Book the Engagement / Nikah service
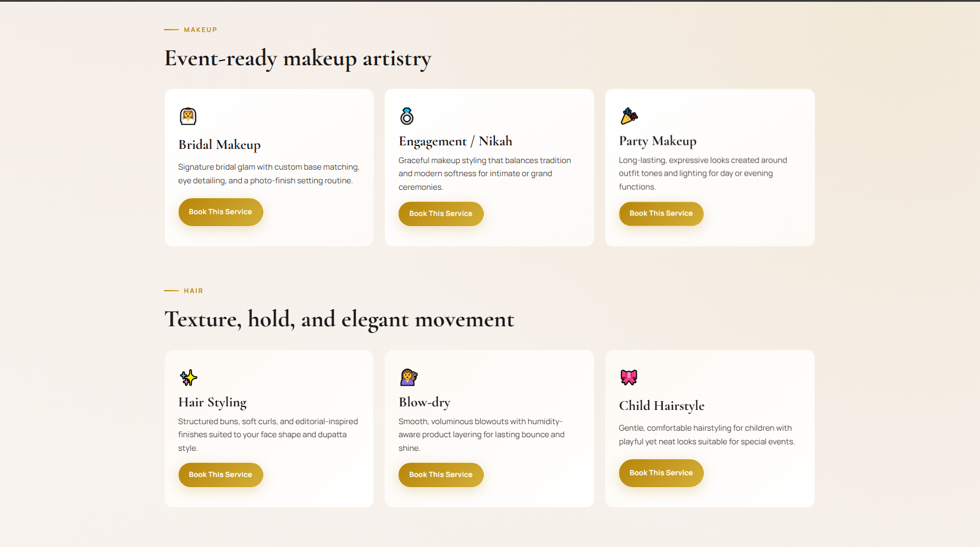Screen dimensions: 980x547 click(440, 214)
